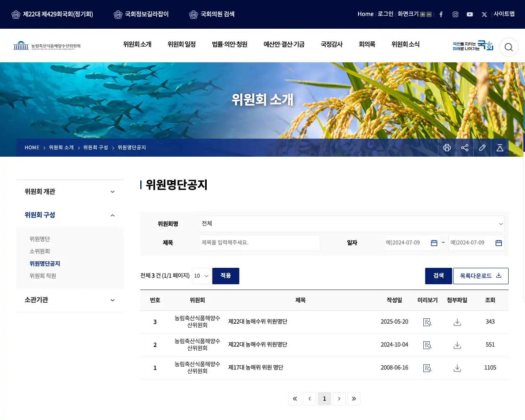Open the X (Twitter) icon link
The height and width of the screenshot is (420, 525).
(x=484, y=14)
